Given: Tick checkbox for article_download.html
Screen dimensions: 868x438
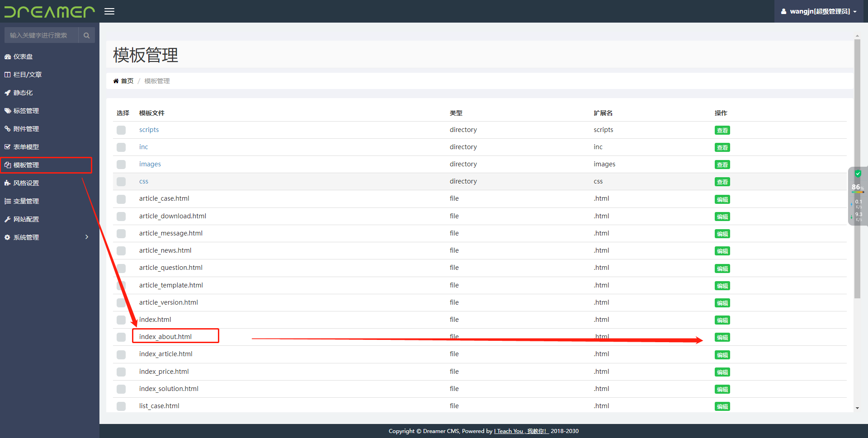Looking at the screenshot, I should [121, 217].
